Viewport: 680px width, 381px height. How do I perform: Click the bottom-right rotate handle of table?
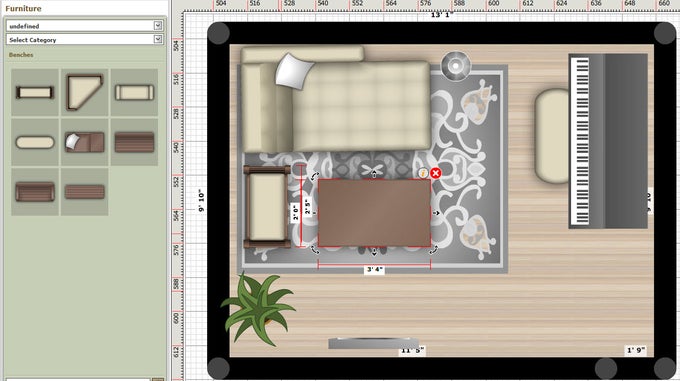tap(434, 250)
